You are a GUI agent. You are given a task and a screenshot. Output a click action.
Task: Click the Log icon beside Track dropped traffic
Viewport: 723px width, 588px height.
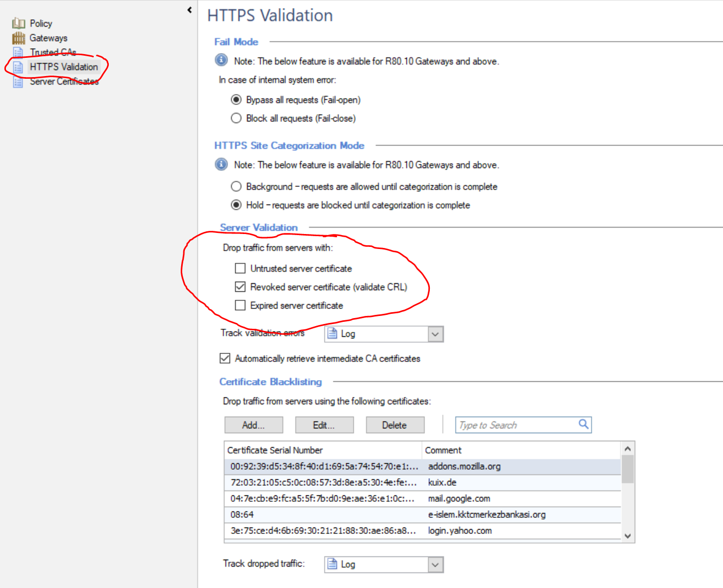click(333, 564)
